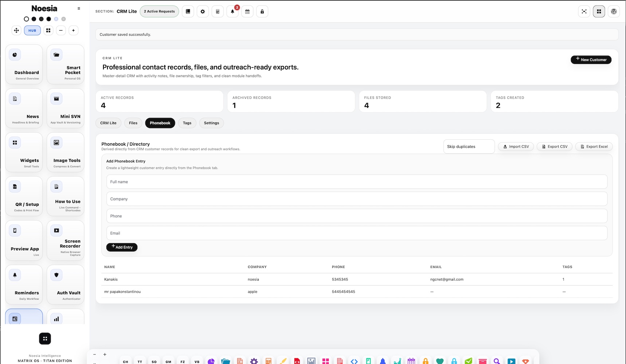Viewport: 626px width, 364px height.
Task: Open the Screen Recorder tile
Action: [66, 240]
